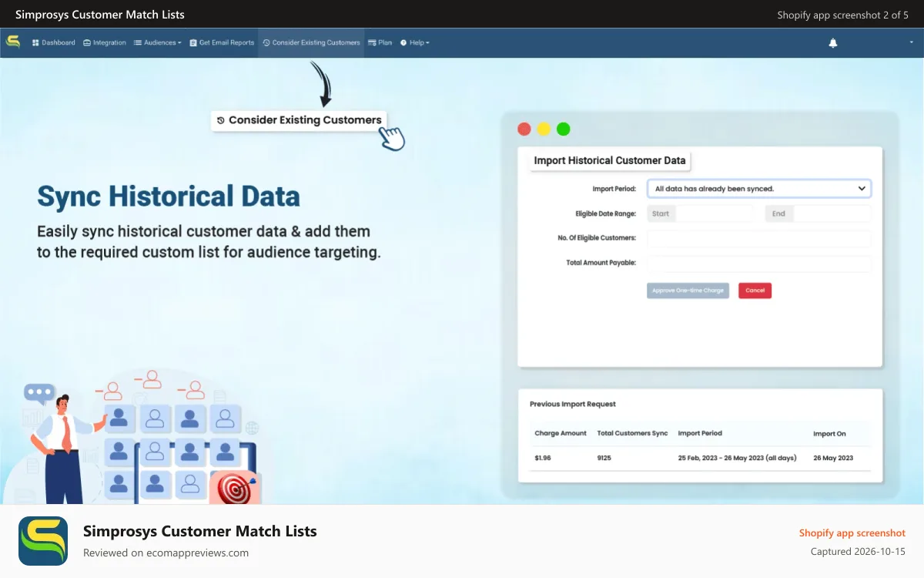This screenshot has width=924, height=578.
Task: Open the Import Period dropdown
Action: [759, 188]
